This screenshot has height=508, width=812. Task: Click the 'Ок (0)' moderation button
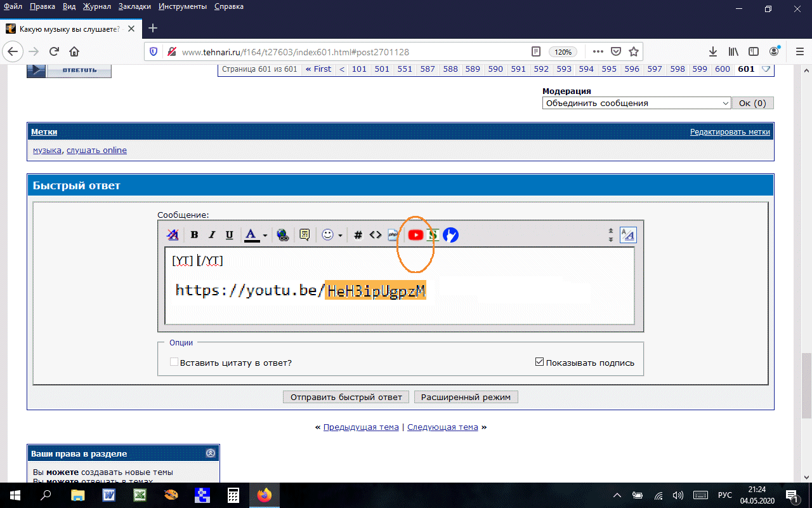click(x=753, y=103)
